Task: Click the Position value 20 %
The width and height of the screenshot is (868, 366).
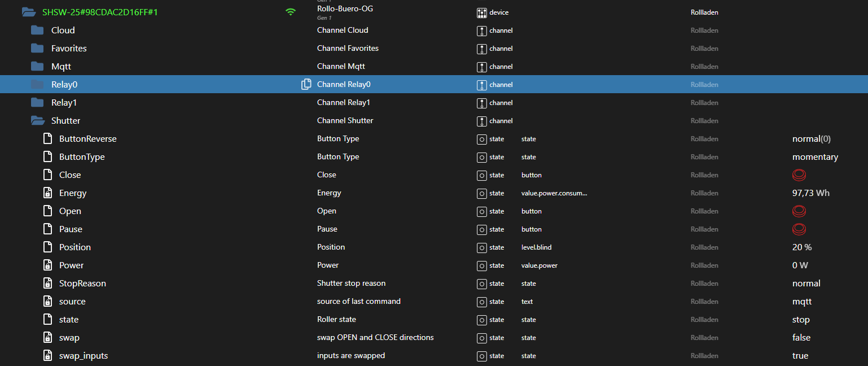Action: coord(802,247)
